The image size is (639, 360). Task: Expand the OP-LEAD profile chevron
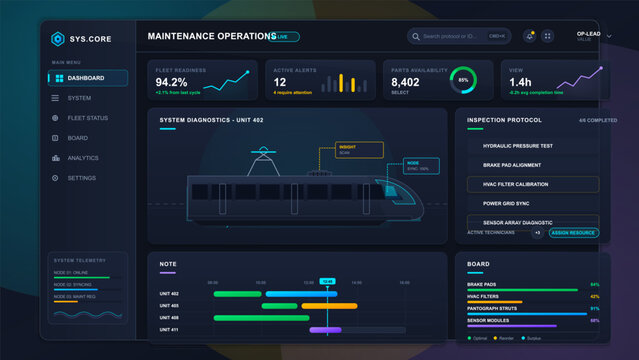click(609, 36)
